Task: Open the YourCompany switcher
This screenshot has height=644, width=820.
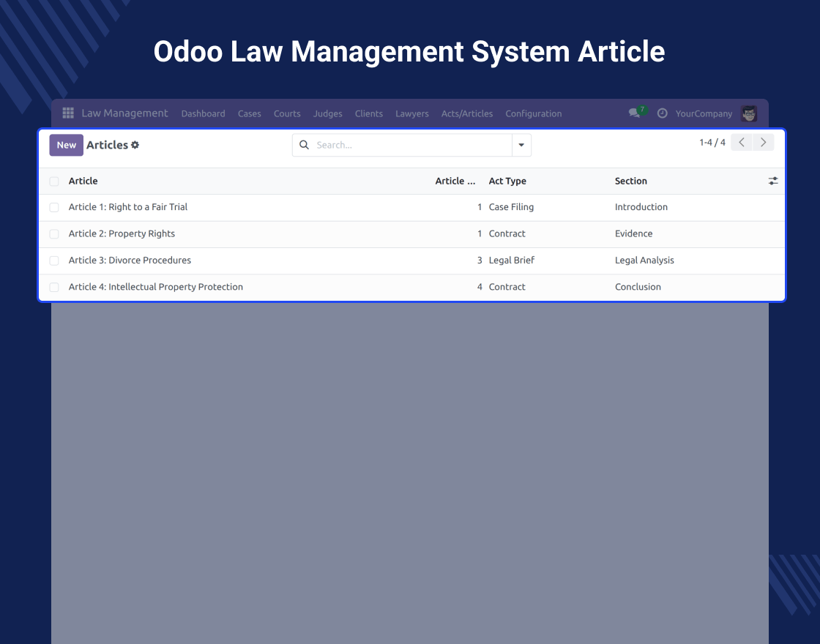Action: click(x=704, y=113)
